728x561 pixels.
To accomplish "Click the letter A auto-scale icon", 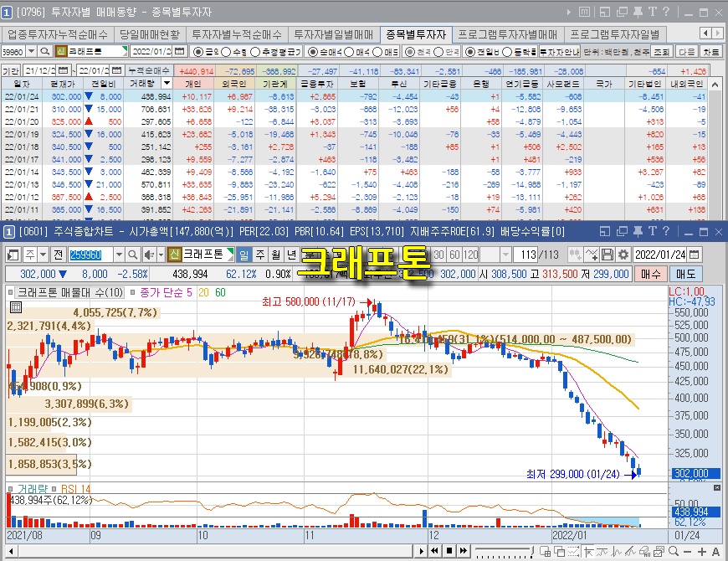I will [x=716, y=551].
